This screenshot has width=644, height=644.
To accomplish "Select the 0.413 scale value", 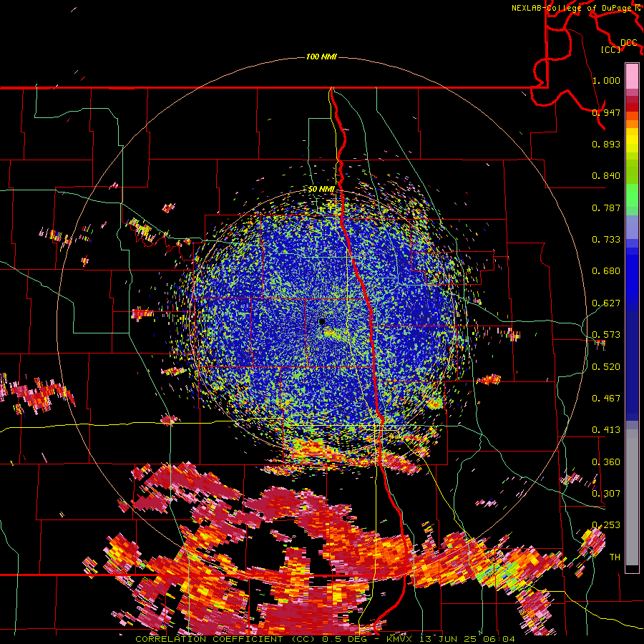I will tap(606, 430).
